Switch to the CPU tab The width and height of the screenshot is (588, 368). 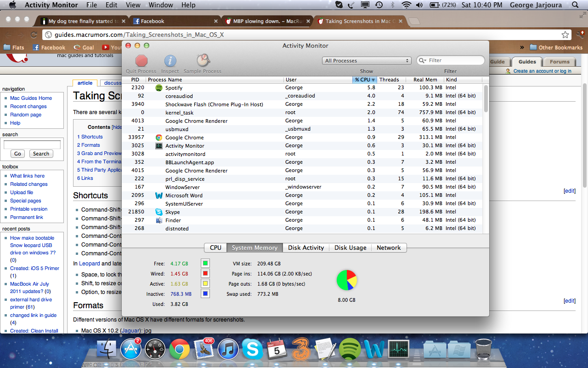(x=215, y=247)
